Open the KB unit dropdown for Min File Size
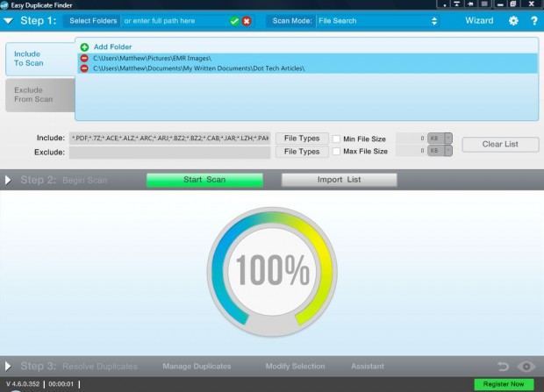 440,138
